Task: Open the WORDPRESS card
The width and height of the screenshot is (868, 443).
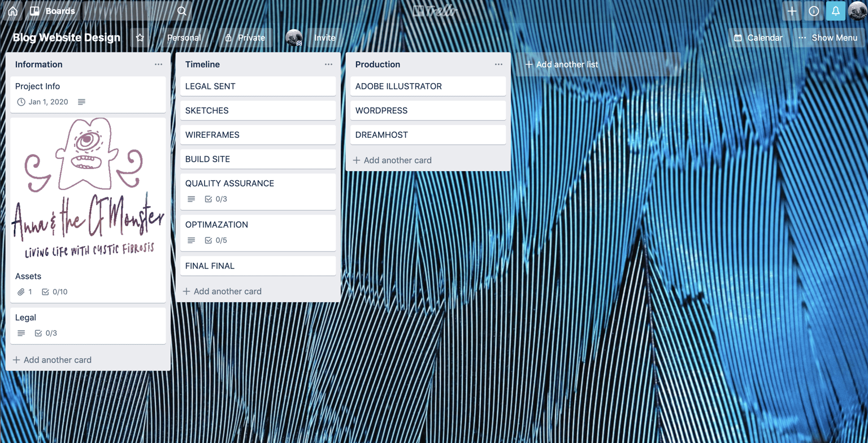Action: (x=428, y=111)
